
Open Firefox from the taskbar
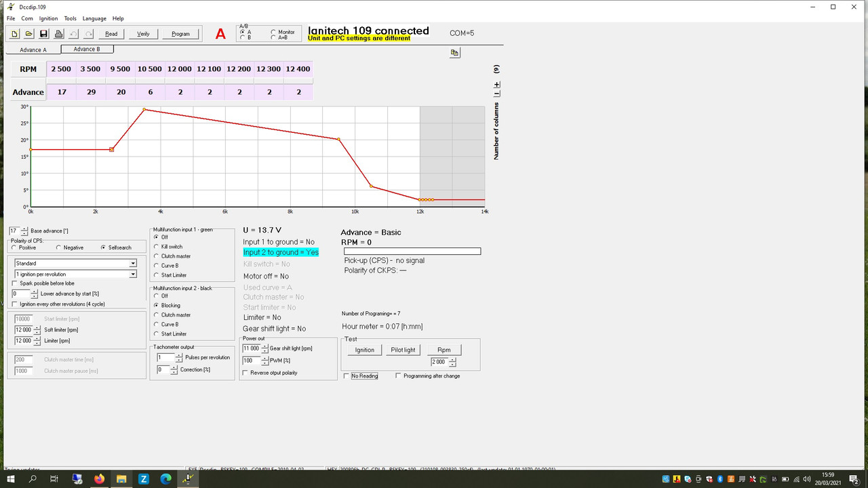100,479
